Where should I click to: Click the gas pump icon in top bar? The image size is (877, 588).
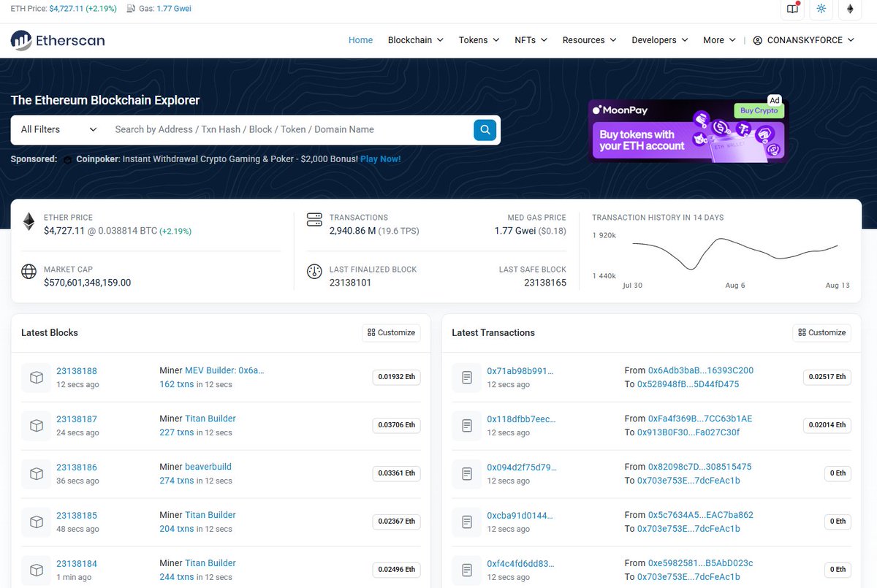pos(131,9)
